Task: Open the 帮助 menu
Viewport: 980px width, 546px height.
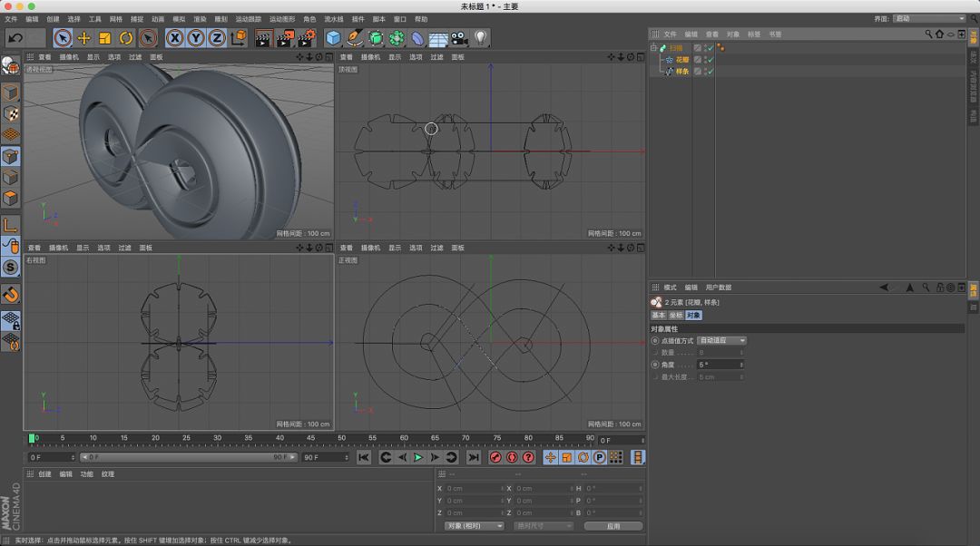Action: coord(421,19)
